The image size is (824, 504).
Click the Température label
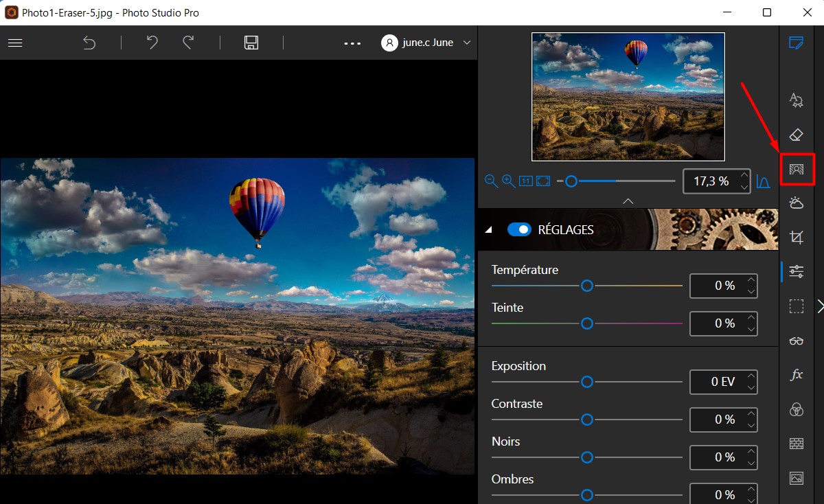pos(525,270)
